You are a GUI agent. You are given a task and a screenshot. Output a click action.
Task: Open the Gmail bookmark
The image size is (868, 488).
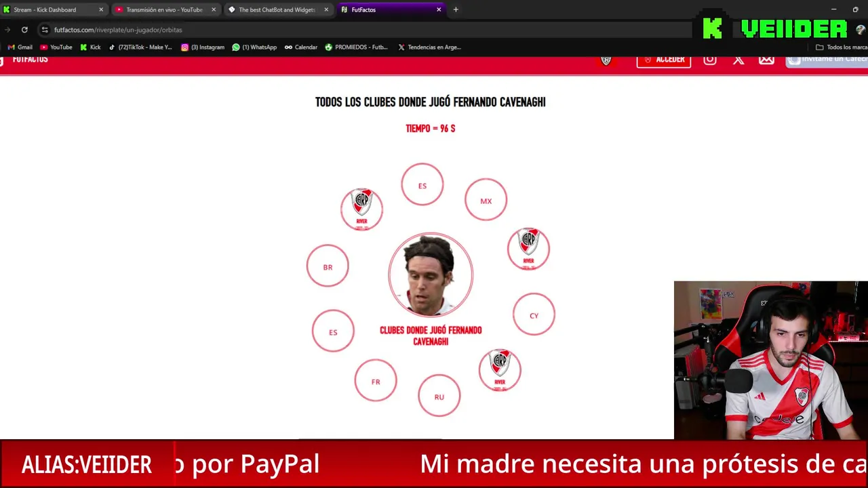pos(20,47)
